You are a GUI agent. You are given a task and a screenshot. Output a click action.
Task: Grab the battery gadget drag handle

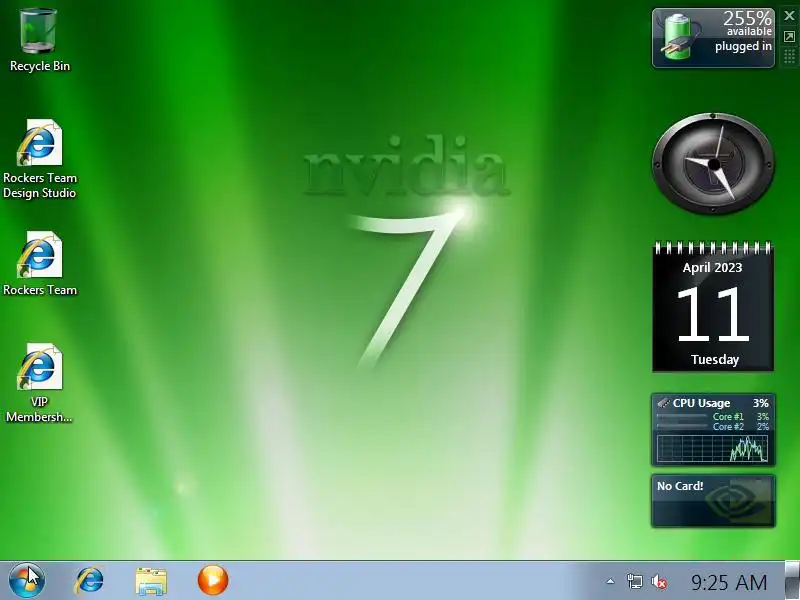pyautogui.click(x=789, y=56)
